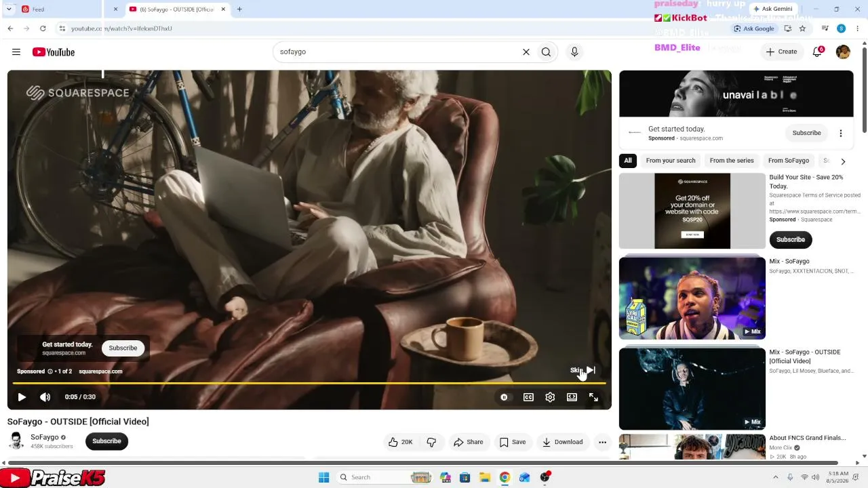This screenshot has height=488, width=868.
Task: Mute the video volume
Action: pos(45,397)
